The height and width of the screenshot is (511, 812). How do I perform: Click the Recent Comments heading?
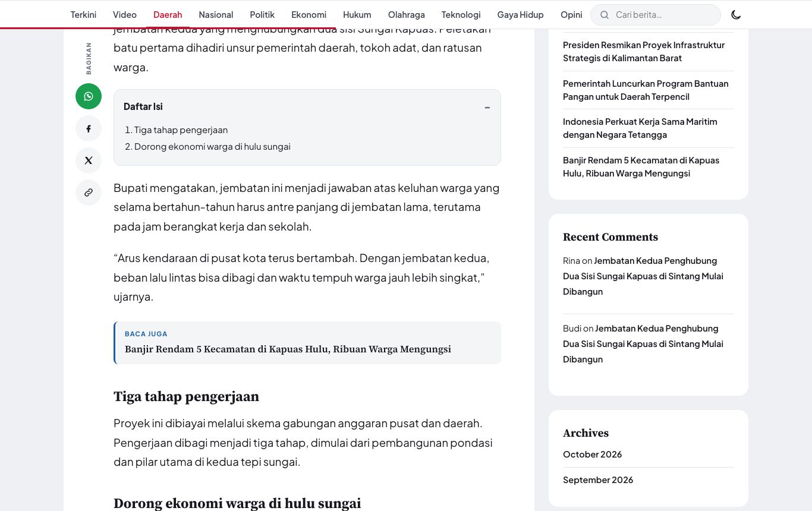point(610,237)
